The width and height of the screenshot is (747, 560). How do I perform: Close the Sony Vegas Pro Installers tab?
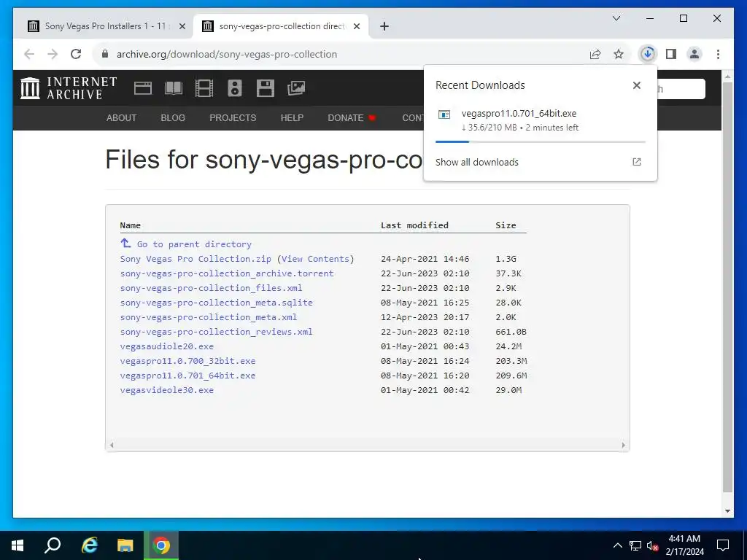[x=182, y=26]
